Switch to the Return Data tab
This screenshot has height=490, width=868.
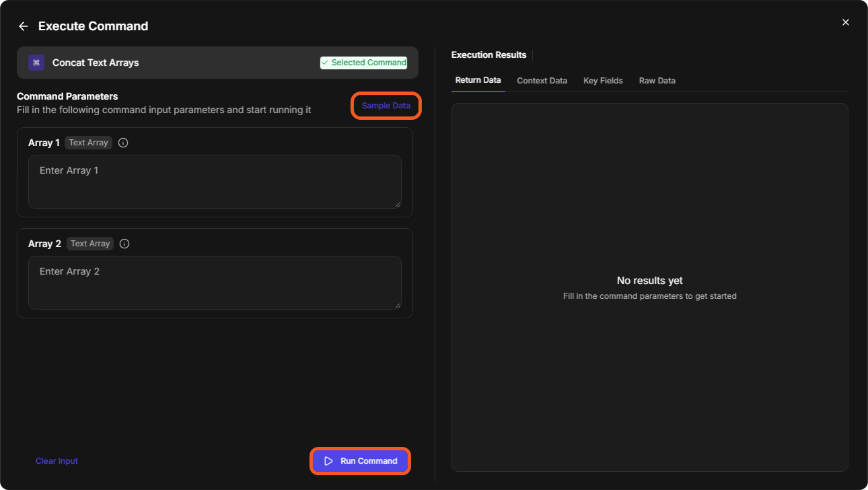[478, 80]
